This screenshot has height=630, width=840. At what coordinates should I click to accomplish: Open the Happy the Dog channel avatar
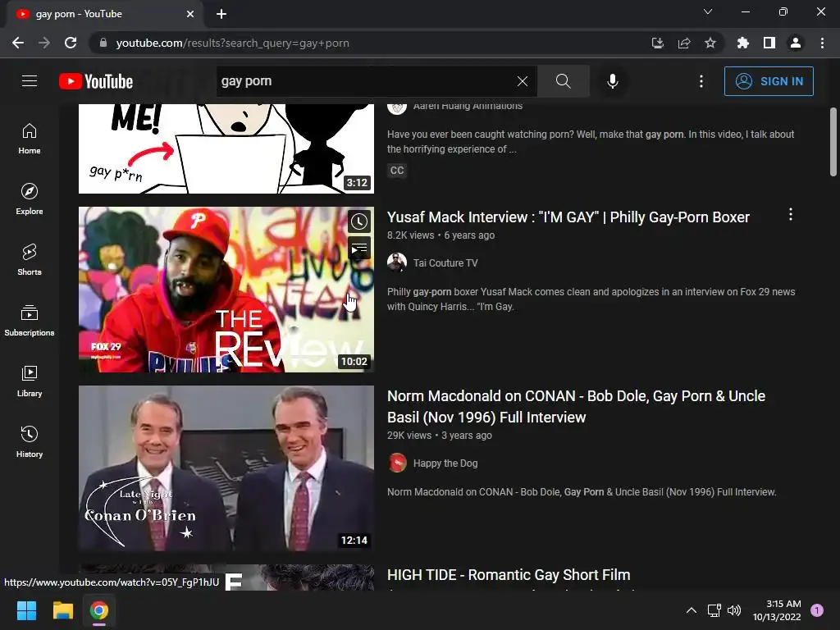[397, 463]
